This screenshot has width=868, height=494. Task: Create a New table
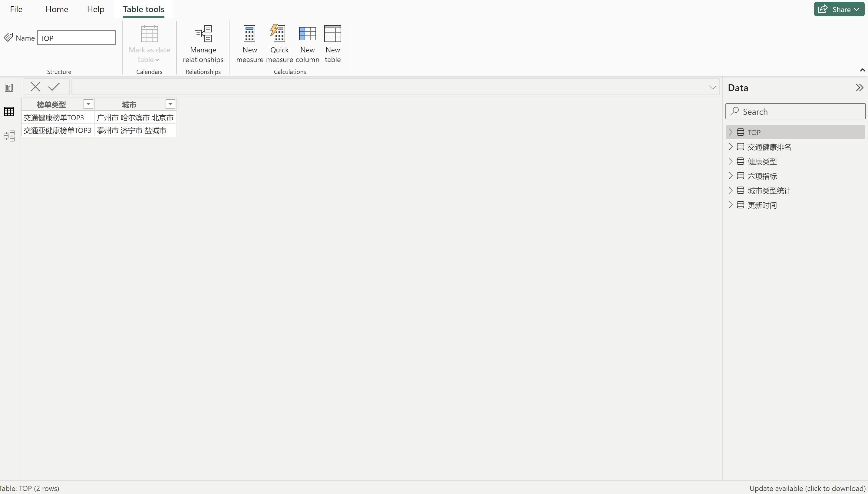click(332, 34)
